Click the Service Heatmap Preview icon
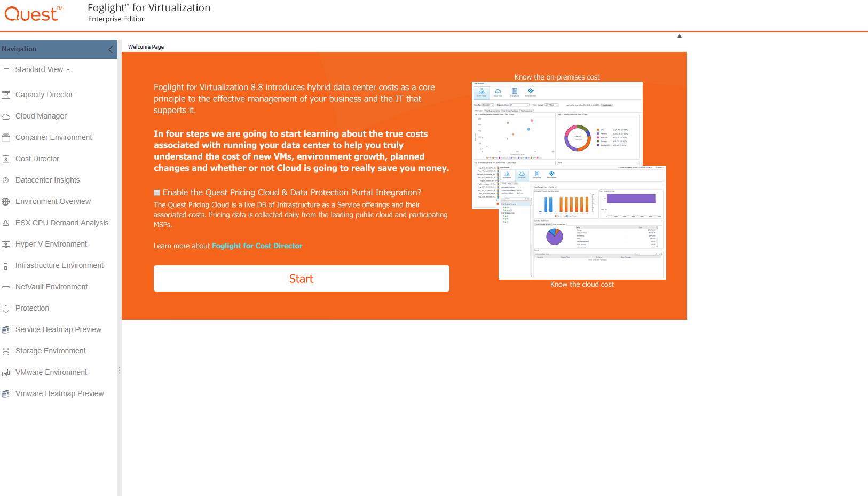The image size is (868, 496). click(6, 330)
